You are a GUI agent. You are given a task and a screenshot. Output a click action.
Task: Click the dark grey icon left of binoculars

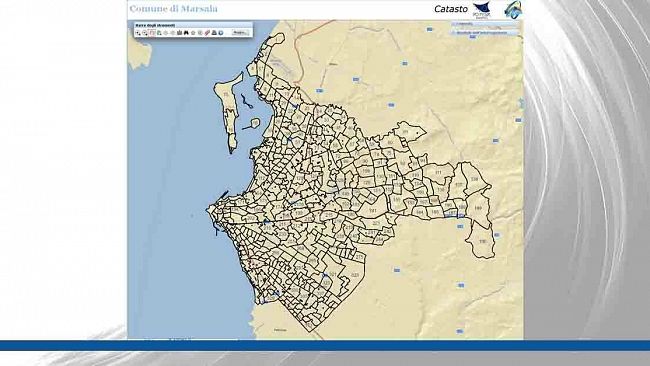(179, 33)
